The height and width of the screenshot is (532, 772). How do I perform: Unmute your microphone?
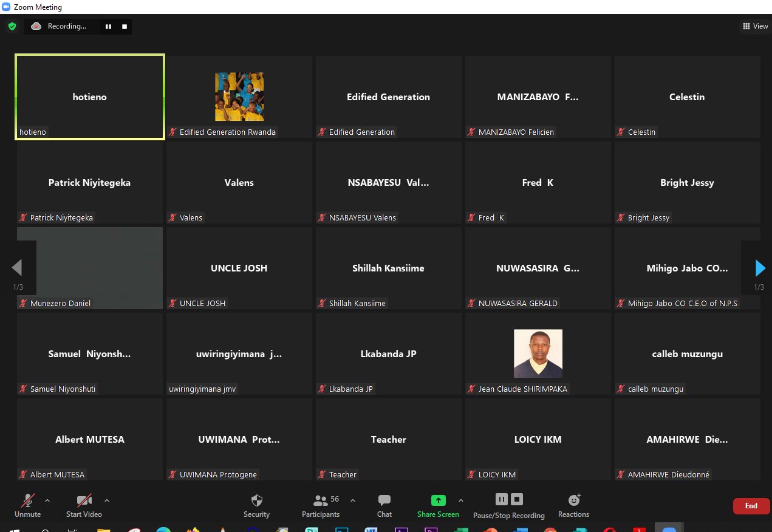coord(27,505)
